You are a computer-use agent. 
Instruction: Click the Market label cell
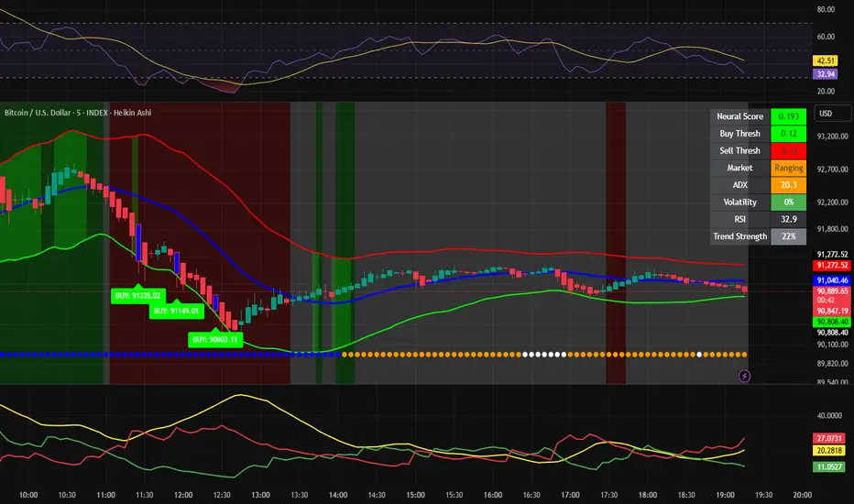click(x=739, y=168)
